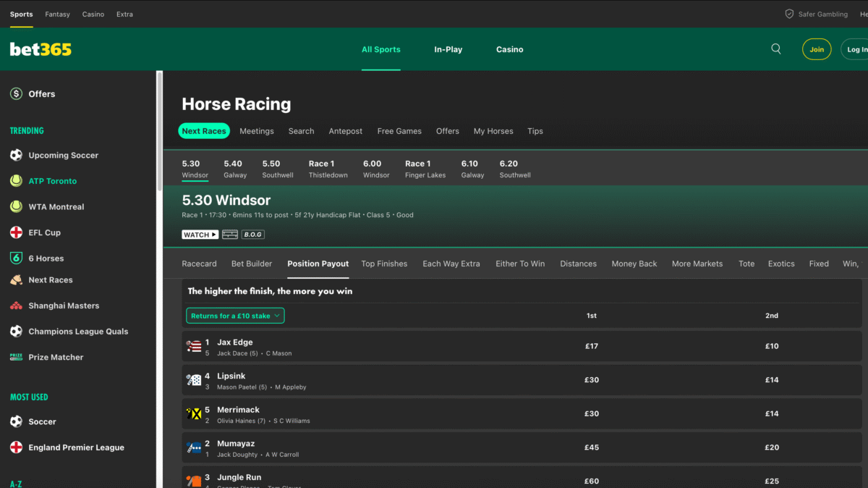Click the ATP Toronto tennis ball icon
Screen dimensions: 868x488
(16, 181)
